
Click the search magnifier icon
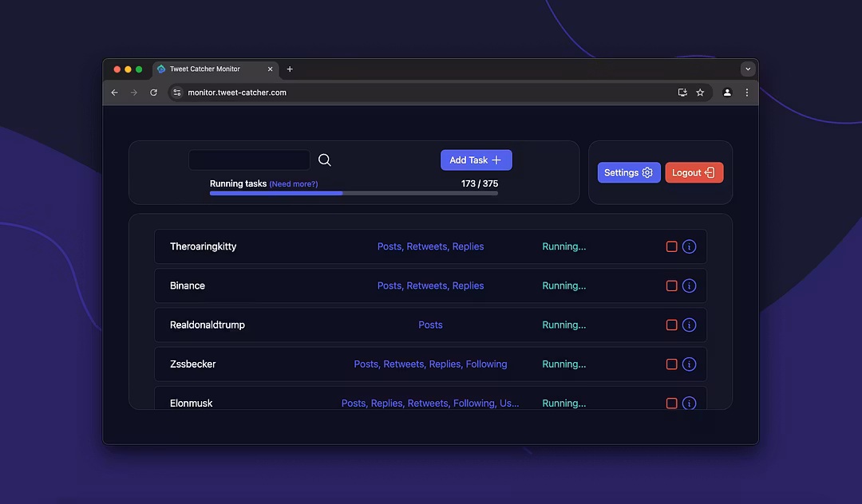click(324, 159)
